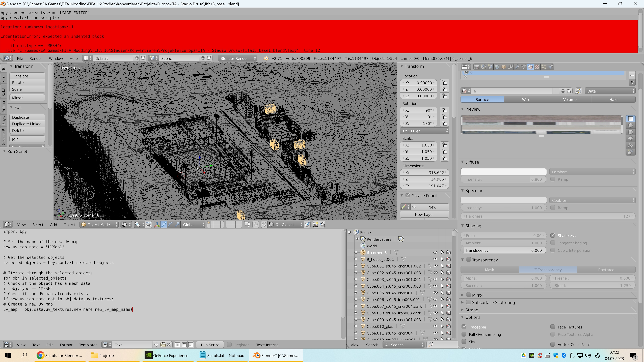Adjust the Translucency slider
The image size is (644, 362).
(503, 250)
